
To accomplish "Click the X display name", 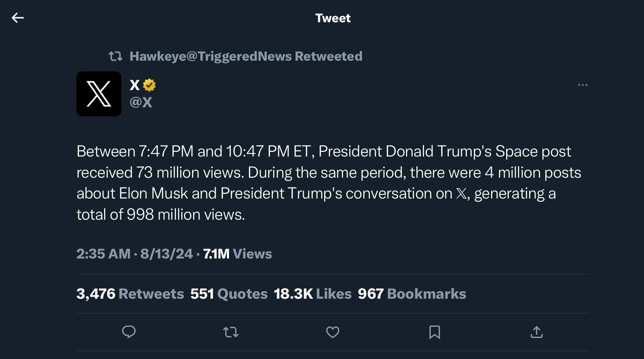I will 135,85.
